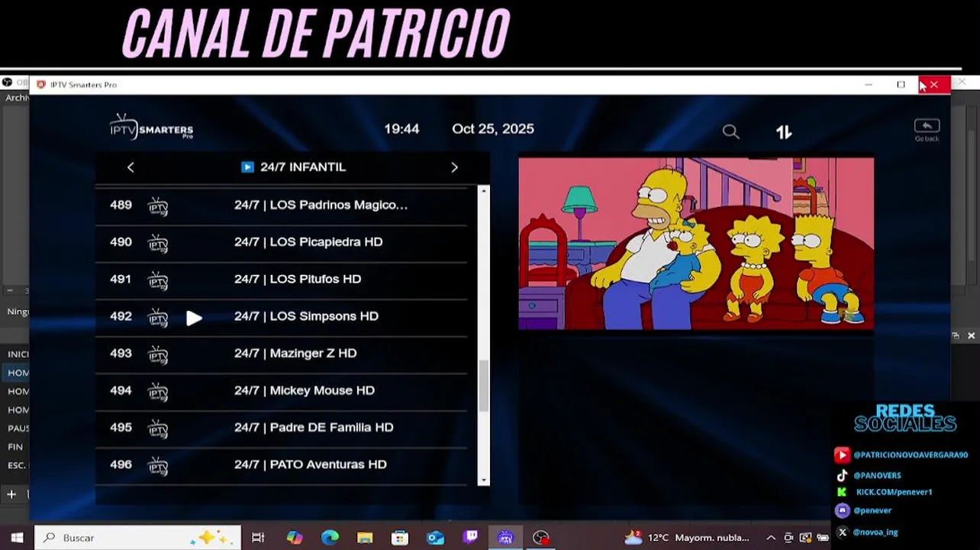
Task: Open Microsoft Edge from taskbar
Action: (x=330, y=538)
